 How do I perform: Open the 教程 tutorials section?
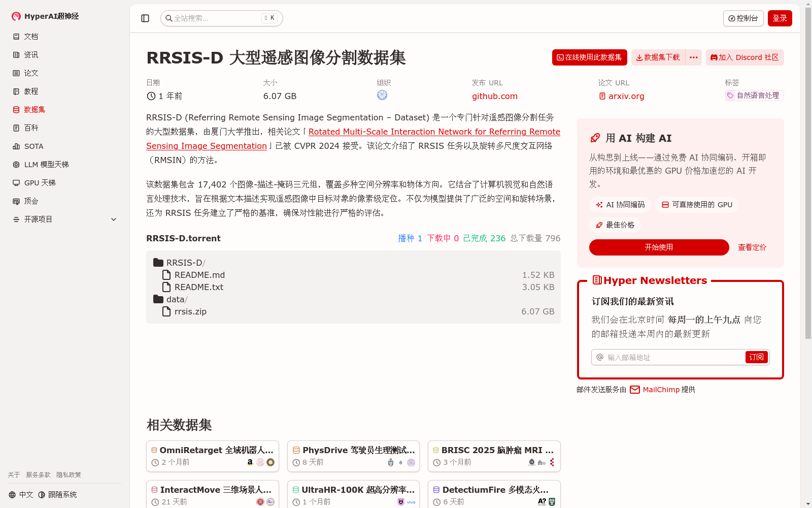coord(30,91)
